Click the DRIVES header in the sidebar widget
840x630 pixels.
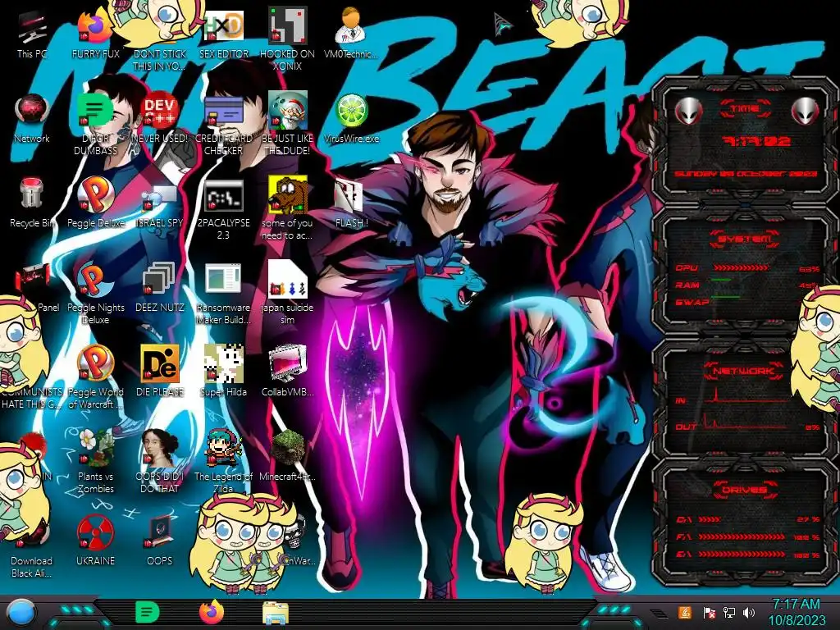(745, 490)
